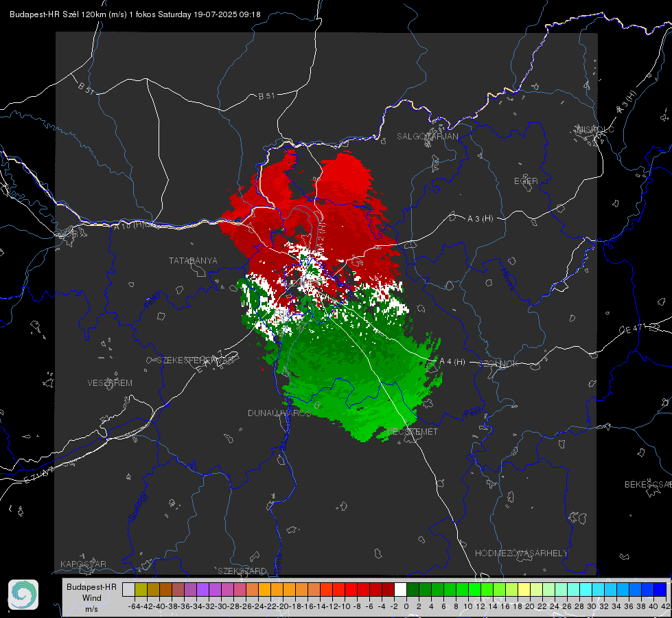Click the Heves county label

[x=507, y=279]
